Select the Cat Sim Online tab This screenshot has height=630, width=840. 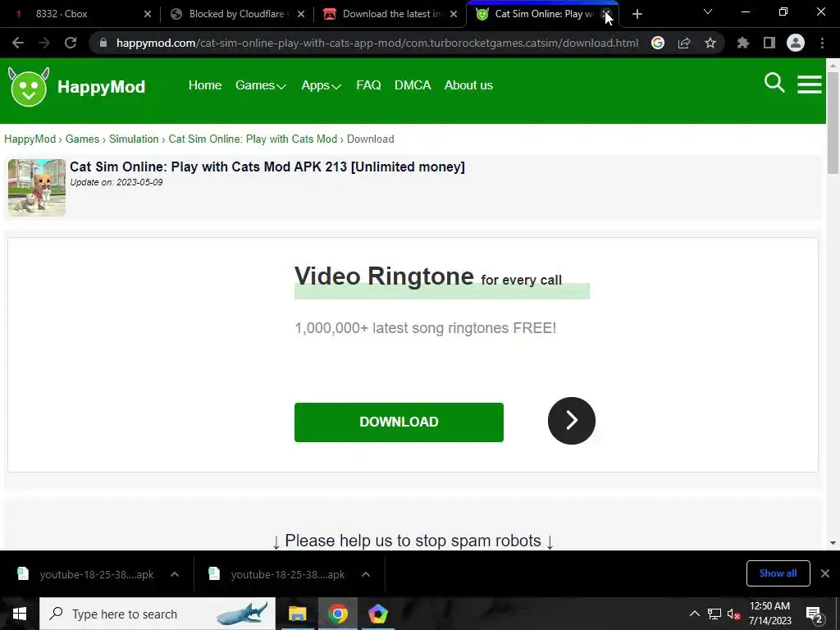[x=542, y=15]
